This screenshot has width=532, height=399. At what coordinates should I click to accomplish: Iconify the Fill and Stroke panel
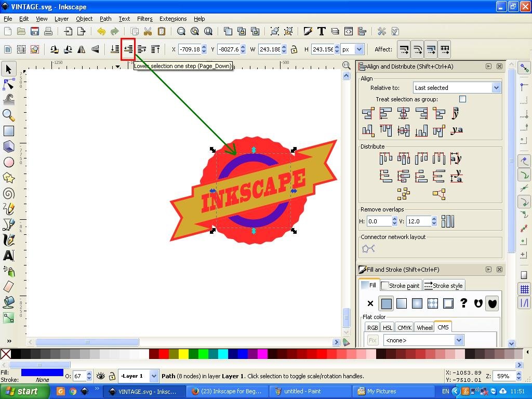click(x=488, y=270)
